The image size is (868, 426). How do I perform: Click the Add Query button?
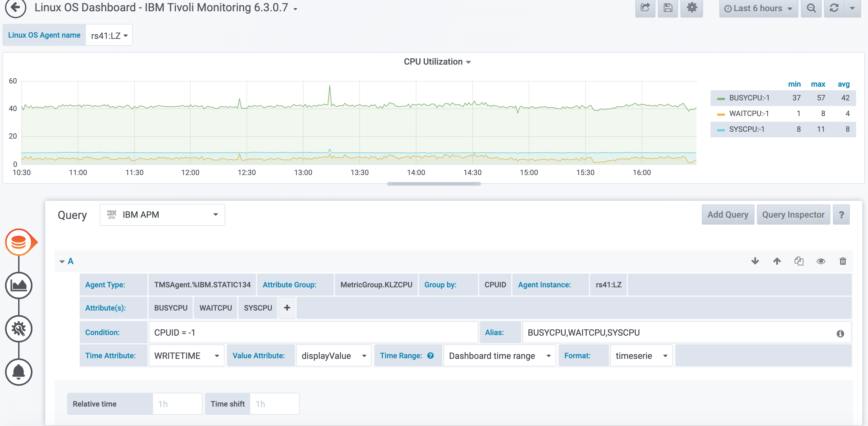click(728, 215)
